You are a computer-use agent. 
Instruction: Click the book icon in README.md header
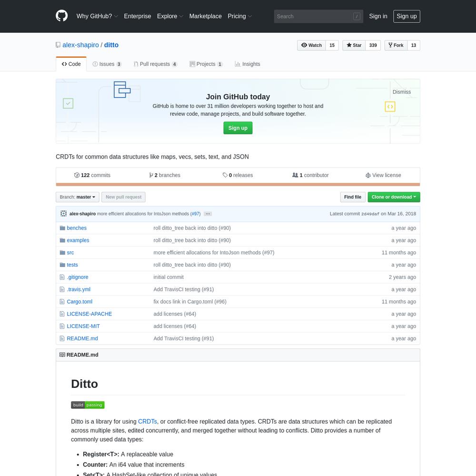[x=62, y=355]
